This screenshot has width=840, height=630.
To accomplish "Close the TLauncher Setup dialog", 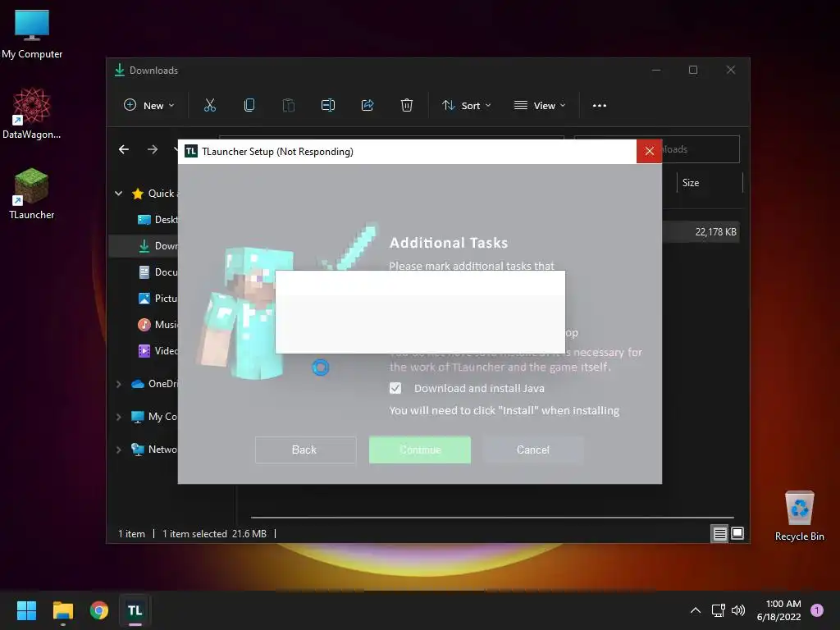I will (650, 152).
